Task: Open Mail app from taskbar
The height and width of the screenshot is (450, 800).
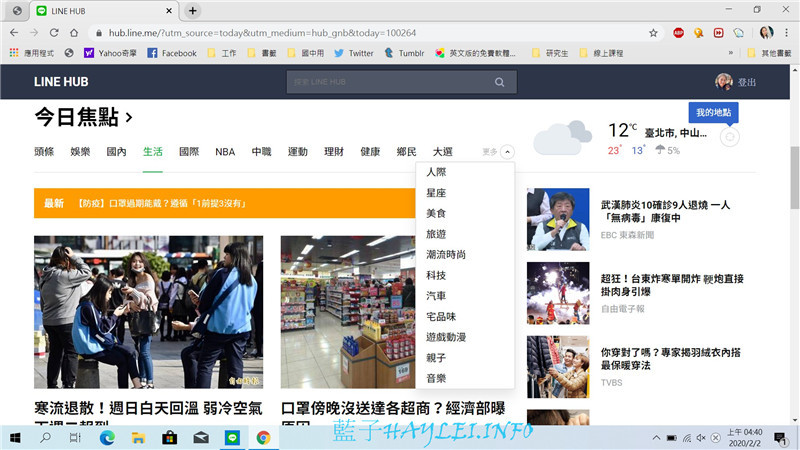Action: (x=201, y=438)
